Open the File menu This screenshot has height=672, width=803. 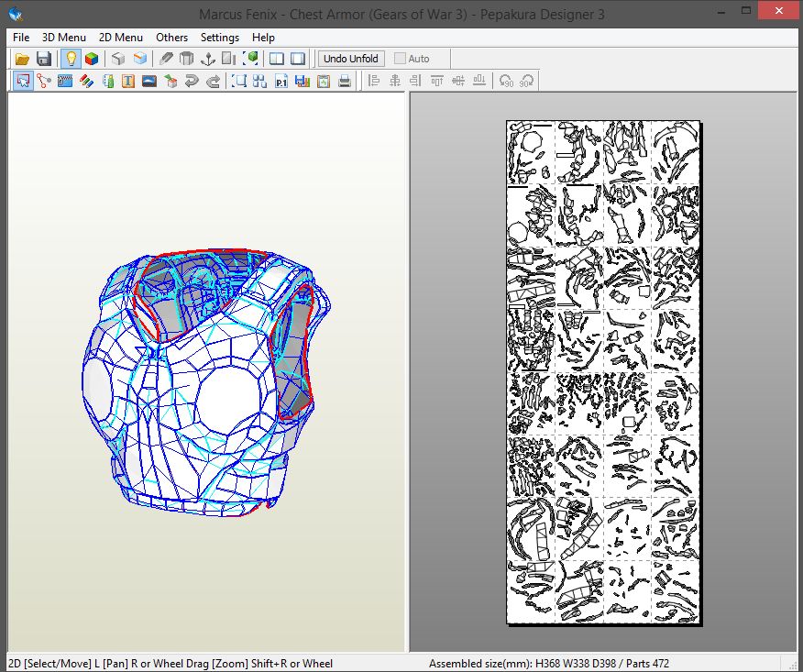coord(21,38)
